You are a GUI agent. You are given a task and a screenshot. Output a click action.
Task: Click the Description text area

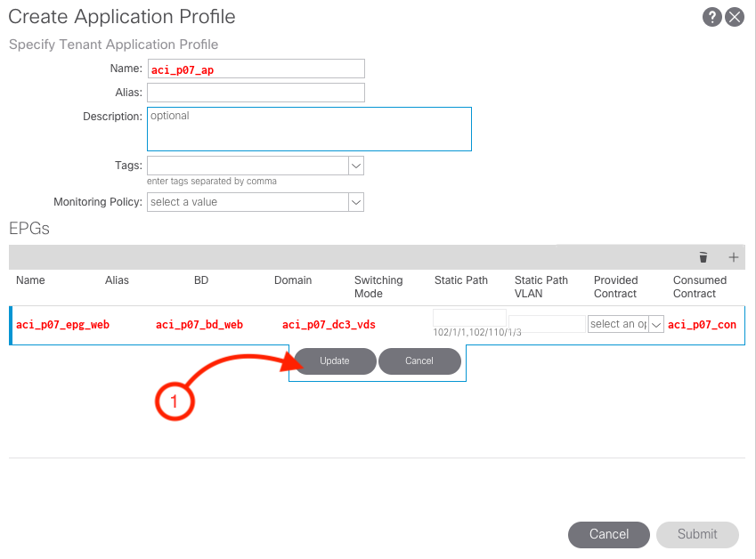pyautogui.click(x=308, y=129)
